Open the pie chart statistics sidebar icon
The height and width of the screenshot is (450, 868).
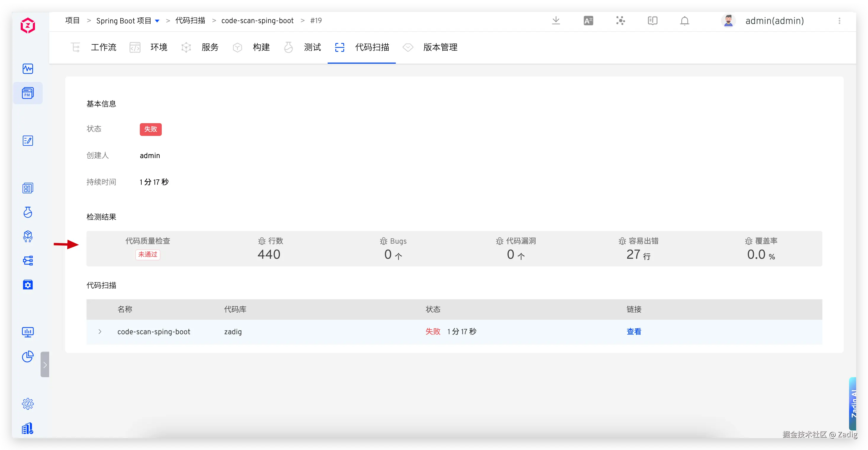[x=28, y=356]
